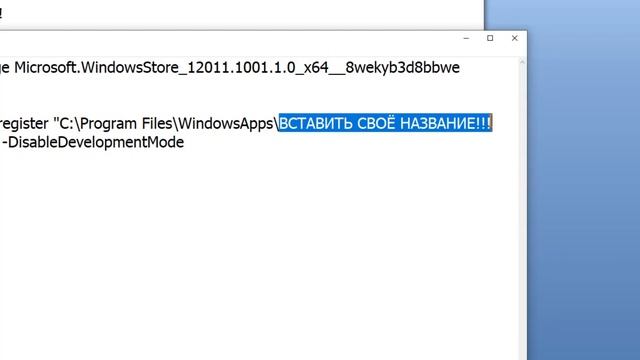The height and width of the screenshot is (360, 640).
Task: Maximize the Notepad window
Action: pyautogui.click(x=490, y=38)
